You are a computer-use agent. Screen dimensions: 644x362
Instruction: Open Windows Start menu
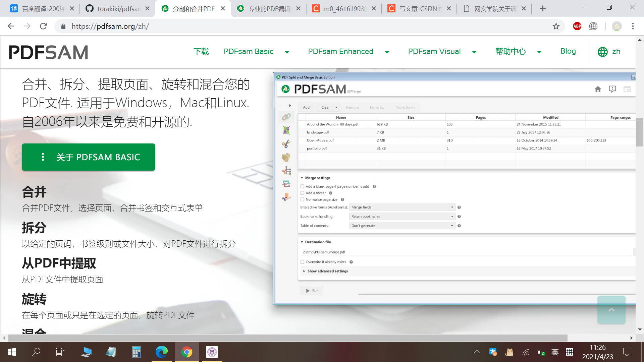(12, 352)
